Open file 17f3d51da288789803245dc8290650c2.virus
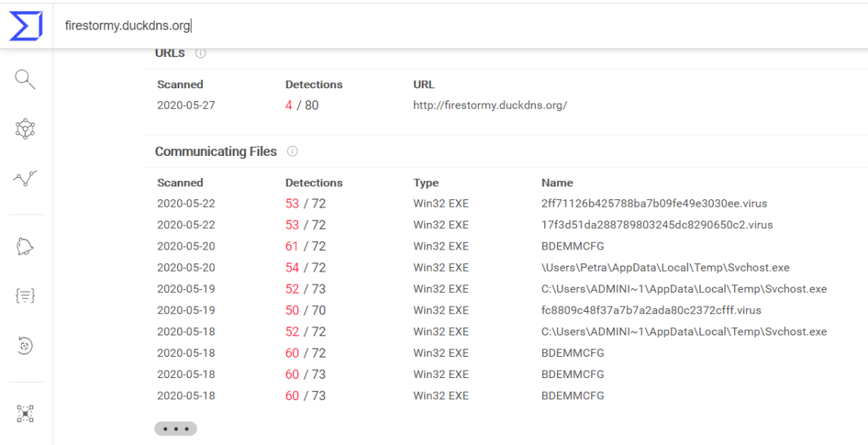 (655, 225)
